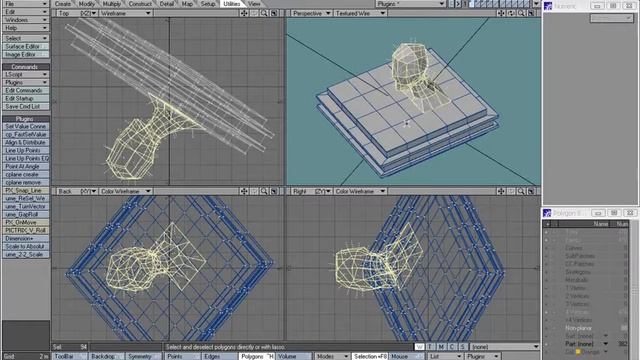The image size is (640, 360).
Task: Click the Numeric panel window icon
Action: [x=548, y=6]
